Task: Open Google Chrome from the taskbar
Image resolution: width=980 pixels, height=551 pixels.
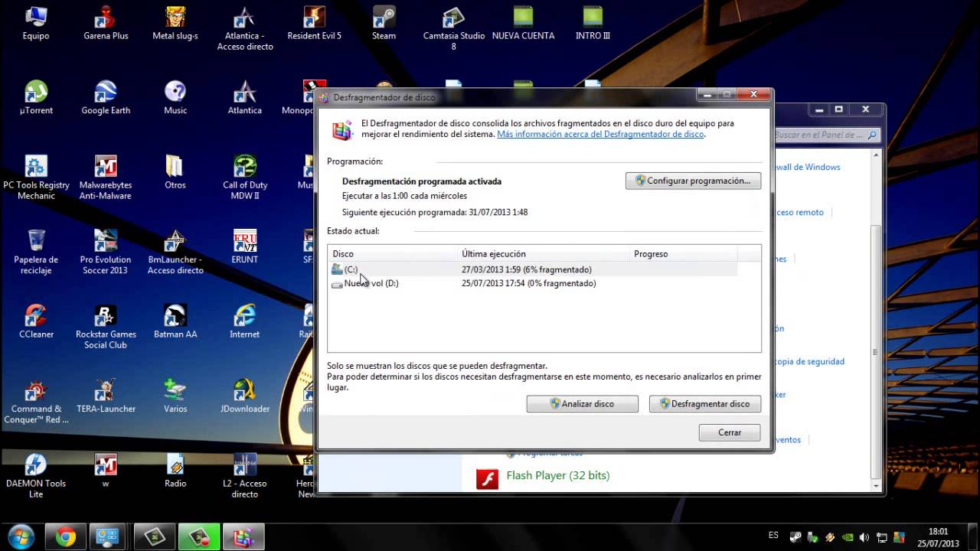Action: tap(65, 537)
